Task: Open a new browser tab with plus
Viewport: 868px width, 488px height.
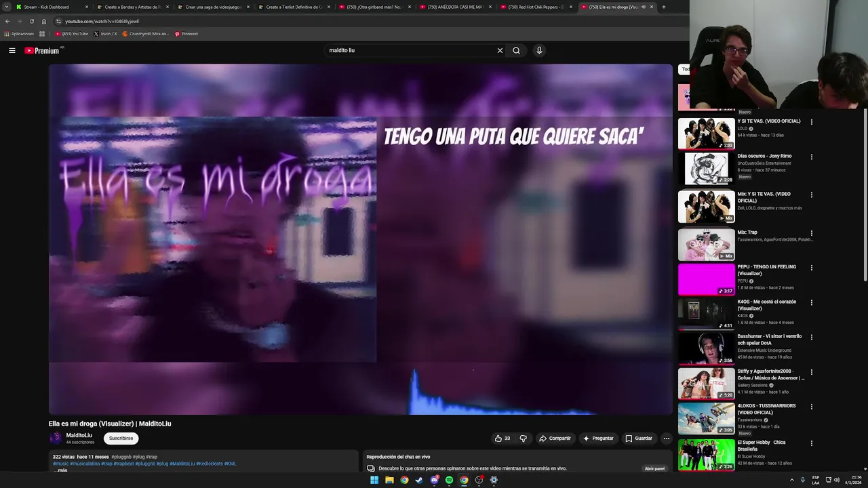Action: pyautogui.click(x=663, y=7)
